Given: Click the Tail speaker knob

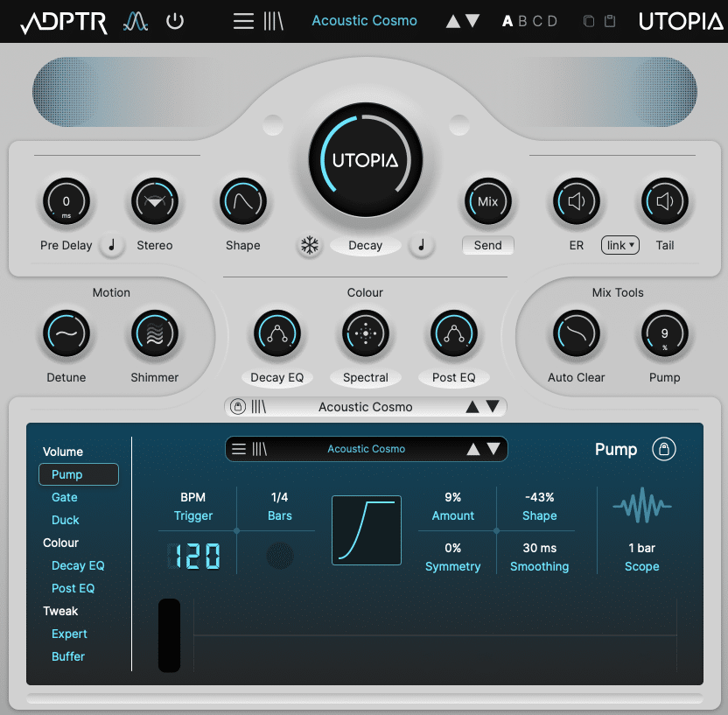Looking at the screenshot, I should (664, 201).
